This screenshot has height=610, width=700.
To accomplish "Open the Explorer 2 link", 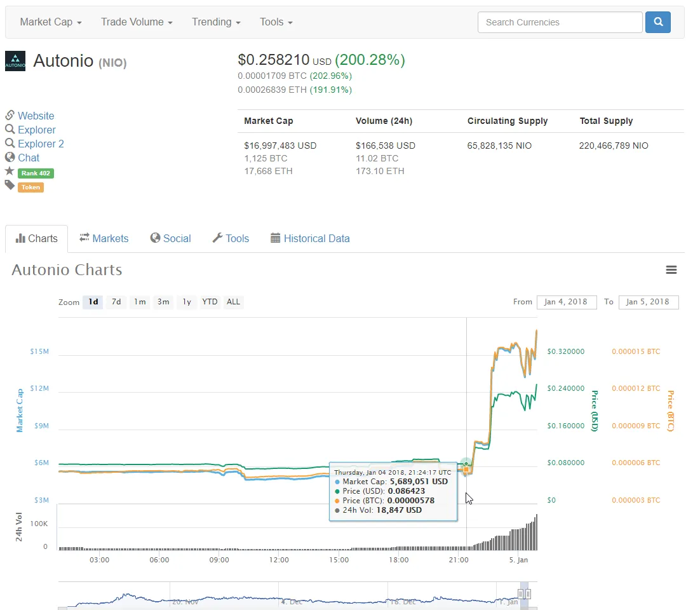I will coord(41,144).
